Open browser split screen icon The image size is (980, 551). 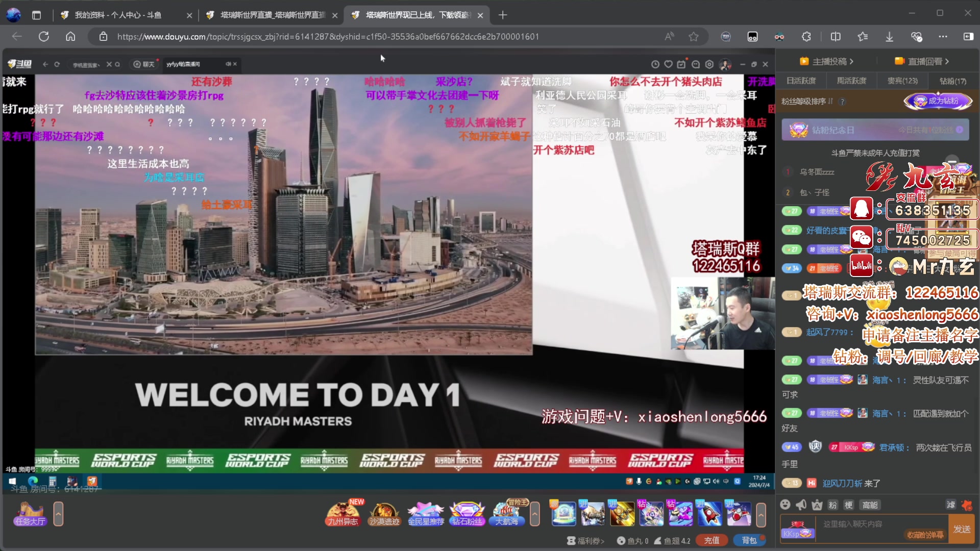pyautogui.click(x=836, y=36)
